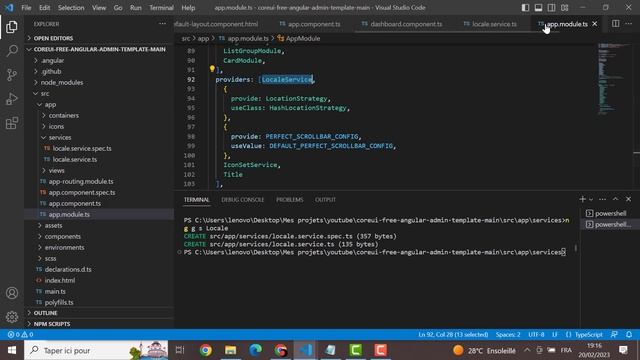Expand the environments folder
640x360 pixels.
99,247
